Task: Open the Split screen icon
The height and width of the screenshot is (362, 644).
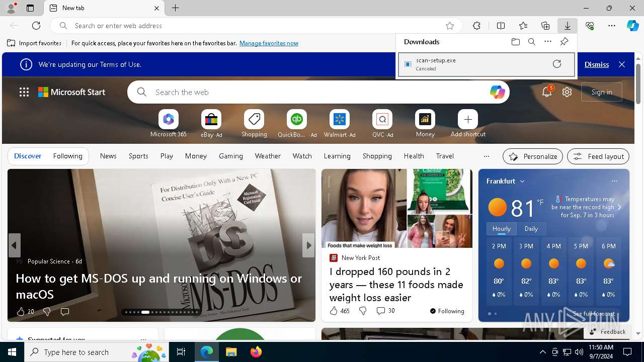Action: 501,26
